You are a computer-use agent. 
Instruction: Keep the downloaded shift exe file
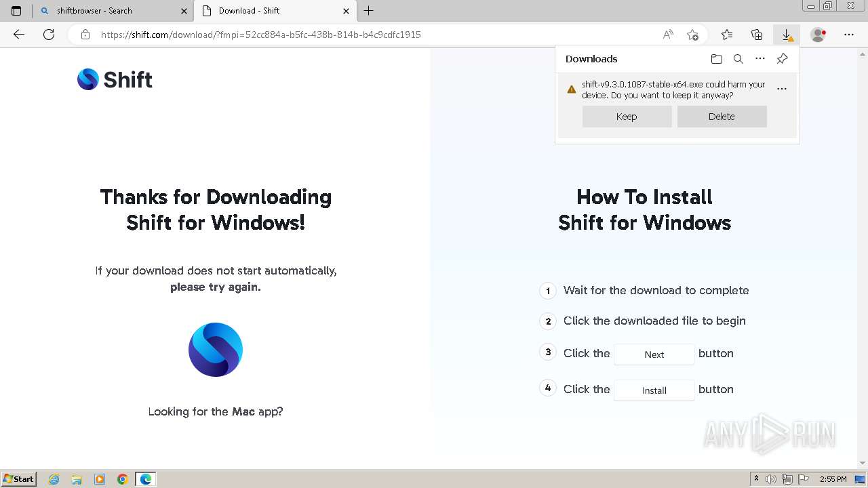tap(627, 117)
